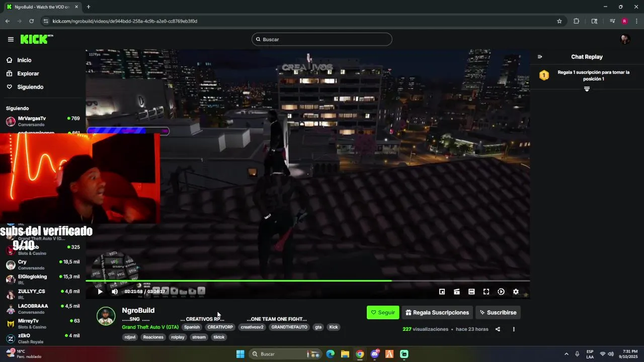
Task: Open Siguiendo in sidebar
Action: 30,87
